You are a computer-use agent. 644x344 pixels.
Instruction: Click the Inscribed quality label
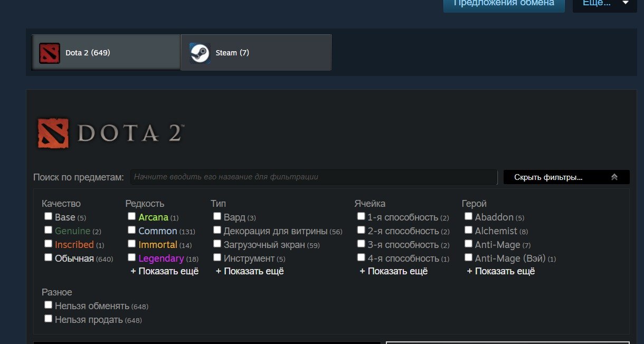click(74, 245)
